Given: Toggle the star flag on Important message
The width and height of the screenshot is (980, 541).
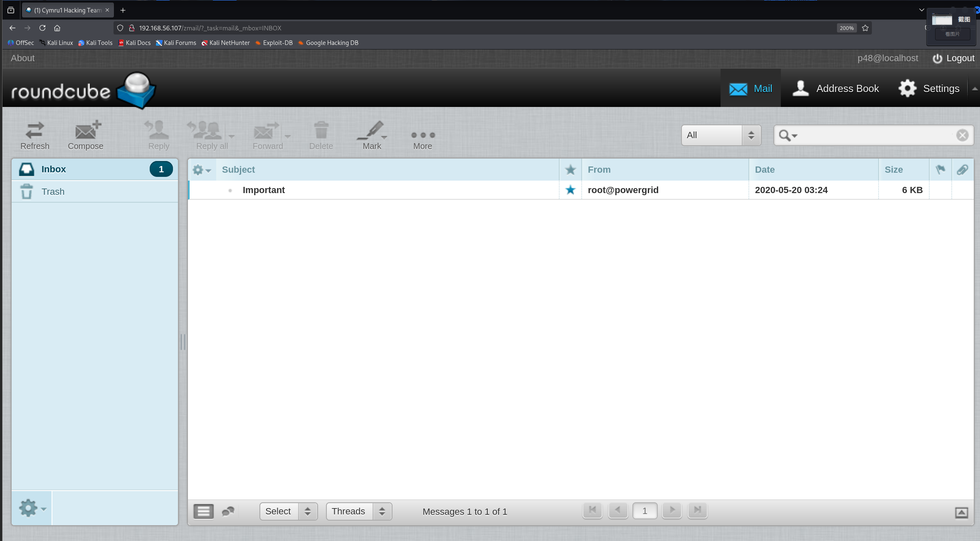Looking at the screenshot, I should click(570, 190).
